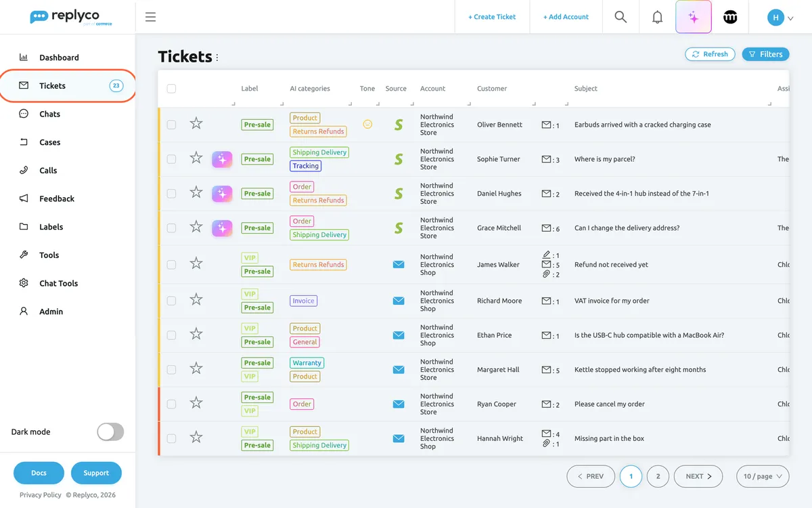
Task: Toggle the Dark mode switch
Action: coord(110,431)
